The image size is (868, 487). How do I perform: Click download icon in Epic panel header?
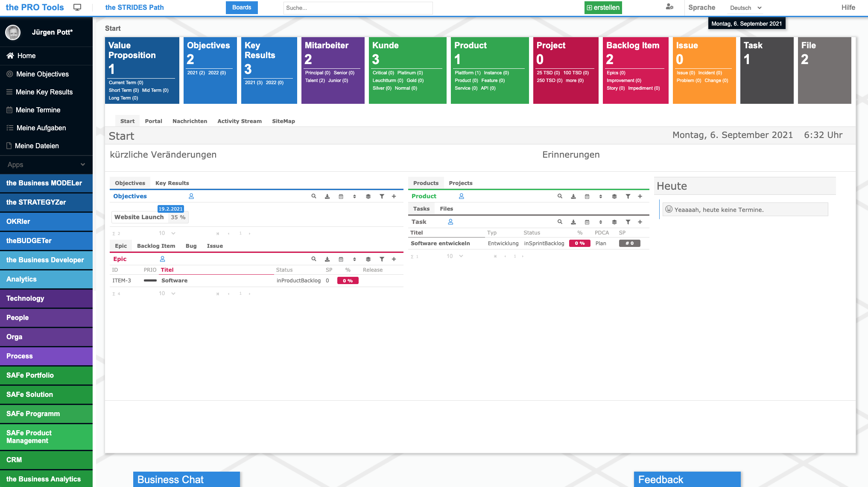click(x=327, y=259)
